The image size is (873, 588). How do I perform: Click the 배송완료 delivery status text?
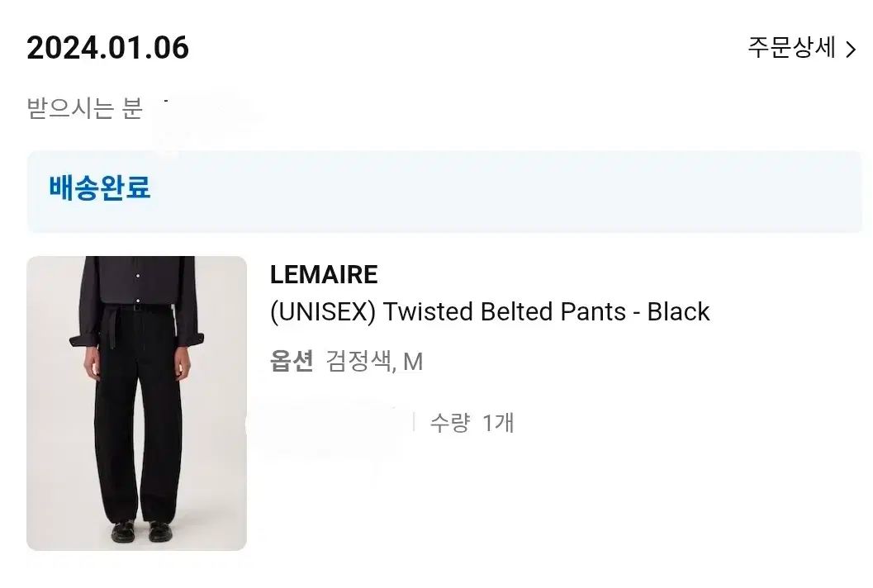99,187
